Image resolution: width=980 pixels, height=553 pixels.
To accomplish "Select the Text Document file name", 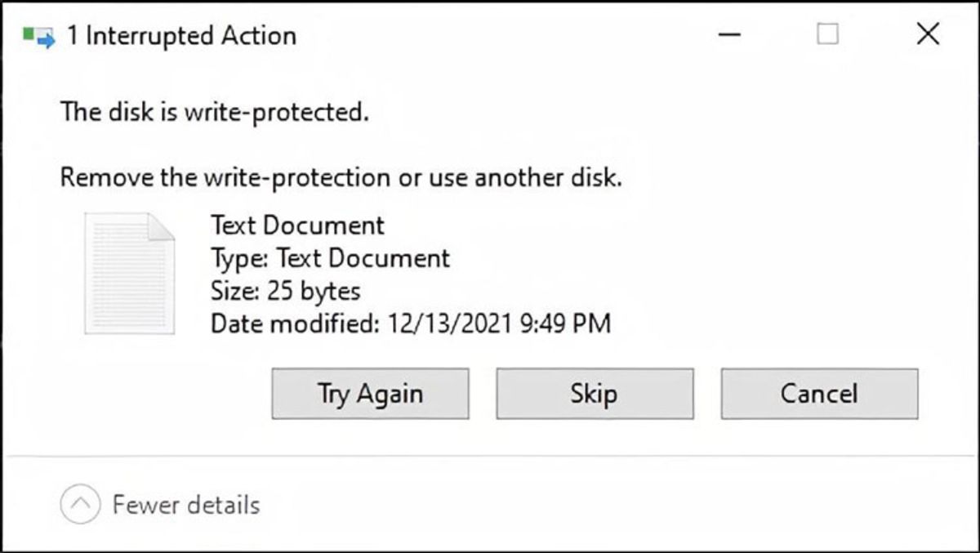I will tap(296, 225).
